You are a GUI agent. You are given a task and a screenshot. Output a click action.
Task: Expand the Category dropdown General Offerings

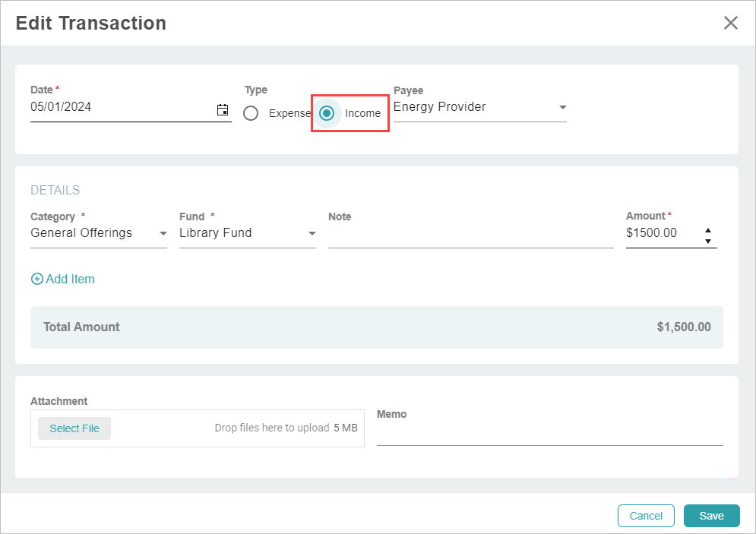click(98, 233)
